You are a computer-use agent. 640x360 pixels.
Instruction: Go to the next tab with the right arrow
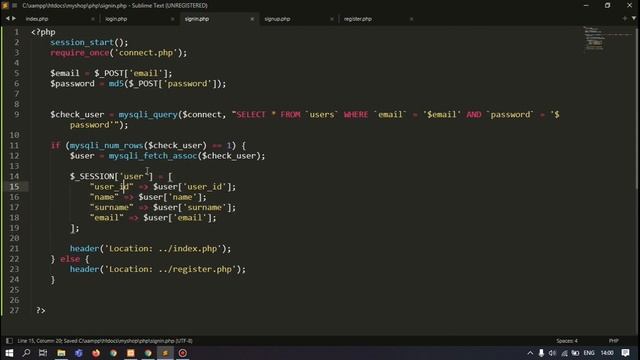tap(14, 18)
